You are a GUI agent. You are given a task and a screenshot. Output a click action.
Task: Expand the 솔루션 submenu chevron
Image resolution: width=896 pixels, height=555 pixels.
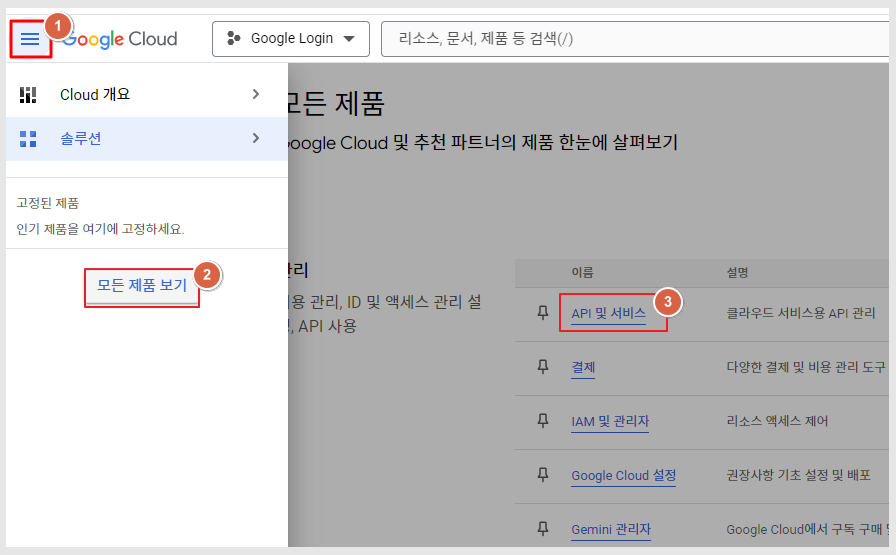click(x=255, y=138)
